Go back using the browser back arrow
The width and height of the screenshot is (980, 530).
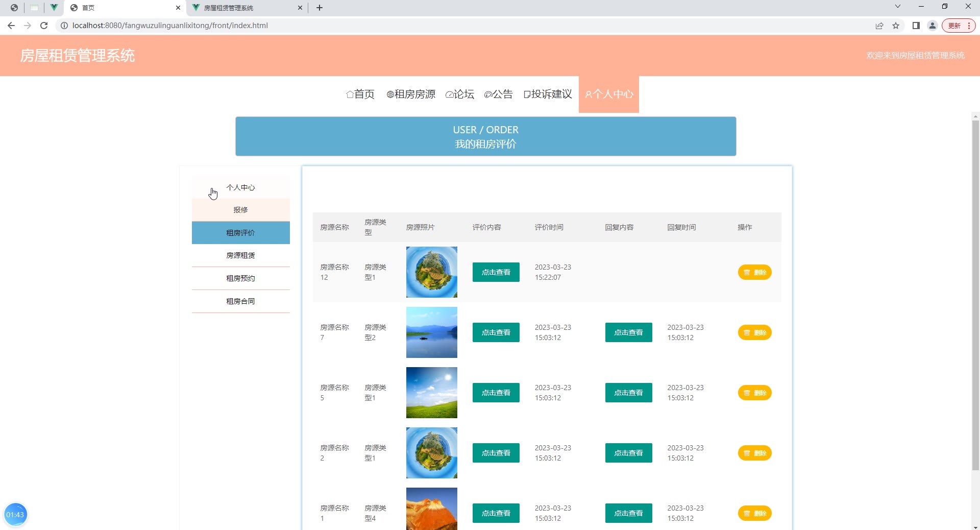coord(11,26)
